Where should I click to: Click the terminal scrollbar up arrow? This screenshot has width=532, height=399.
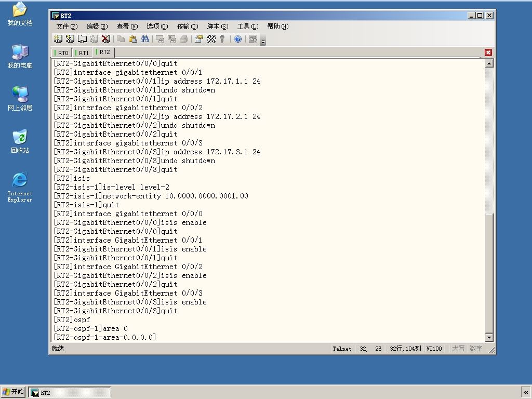489,63
